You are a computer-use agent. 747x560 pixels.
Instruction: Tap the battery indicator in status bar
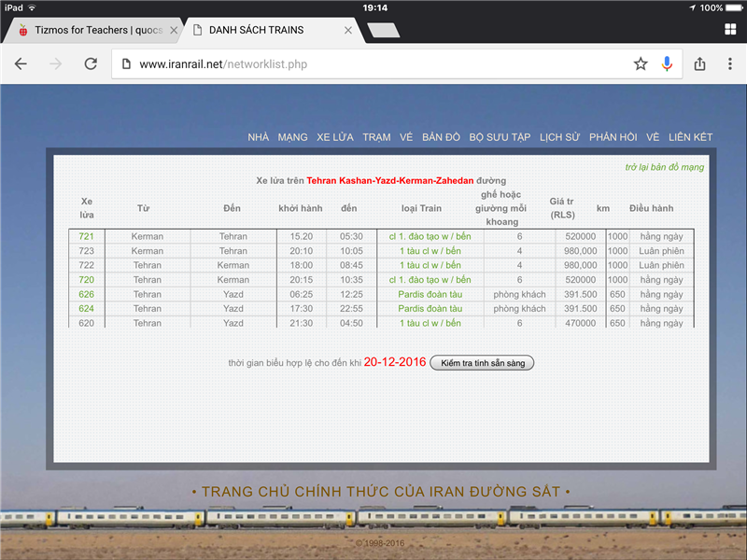click(734, 7)
